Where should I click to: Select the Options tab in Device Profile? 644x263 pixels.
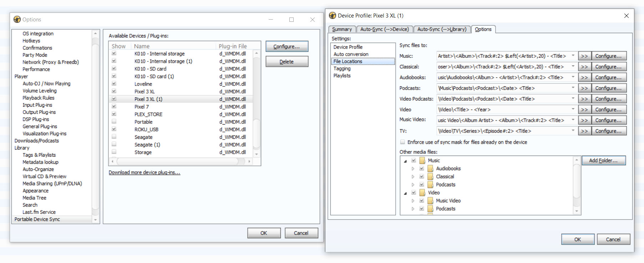(x=483, y=29)
